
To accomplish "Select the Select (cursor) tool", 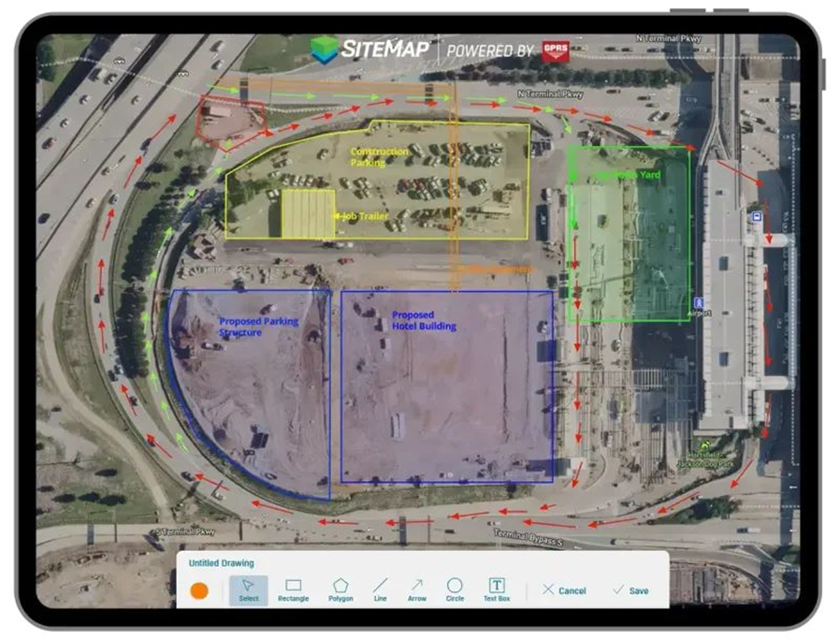I will pos(247,588).
